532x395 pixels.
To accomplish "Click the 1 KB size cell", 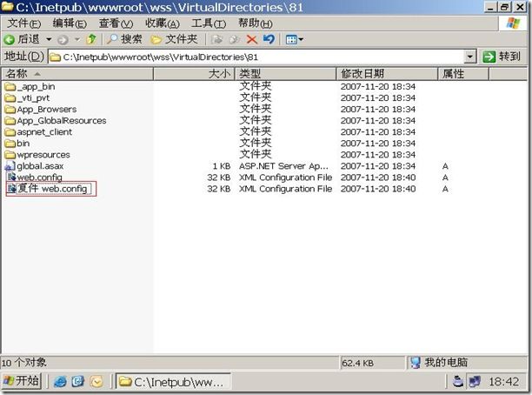I will (222, 166).
